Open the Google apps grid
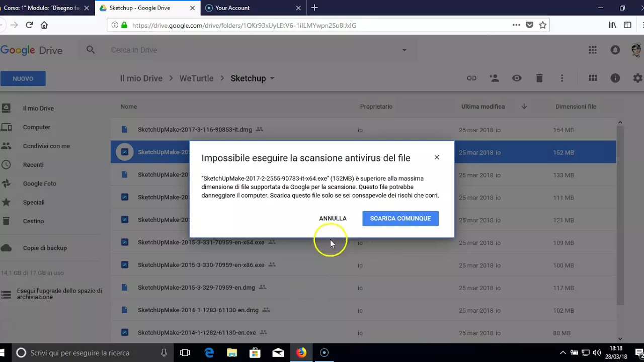The image size is (644, 362). (593, 50)
